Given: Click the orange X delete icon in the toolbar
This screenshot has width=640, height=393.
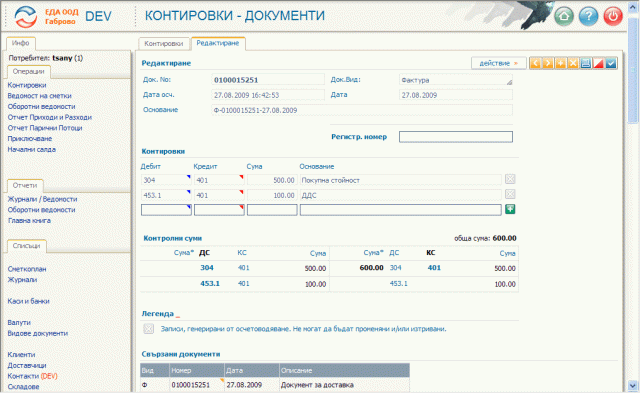Looking at the screenshot, I should [573, 63].
